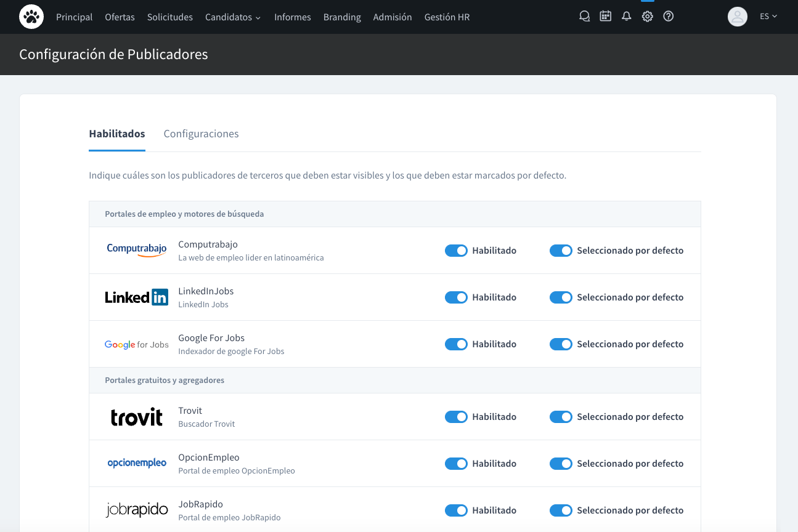Go to Ofertas in navigation
798x532 pixels.
[x=120, y=17]
